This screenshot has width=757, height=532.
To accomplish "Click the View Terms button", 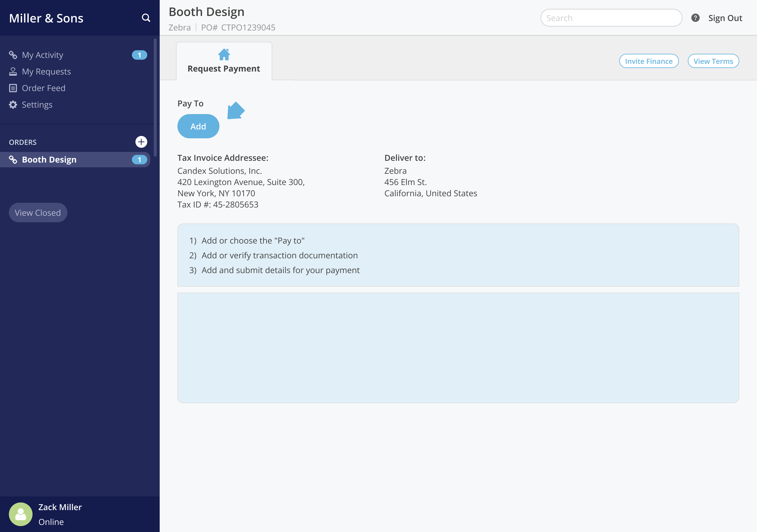I will pos(713,61).
